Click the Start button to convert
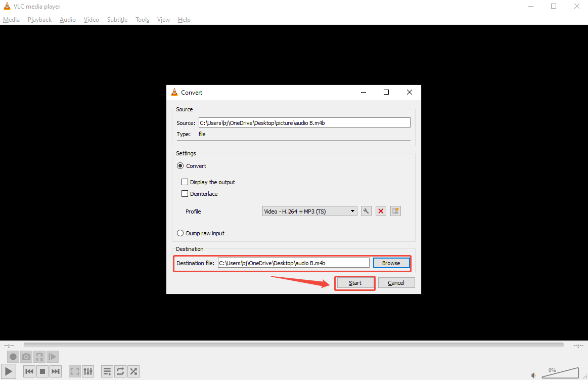Screen dimensions: 588x380 355,283
